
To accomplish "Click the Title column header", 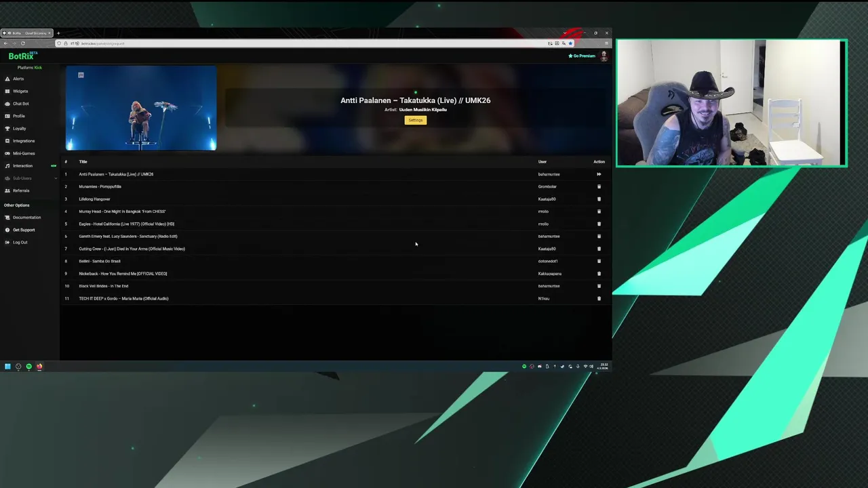I will coord(83,162).
